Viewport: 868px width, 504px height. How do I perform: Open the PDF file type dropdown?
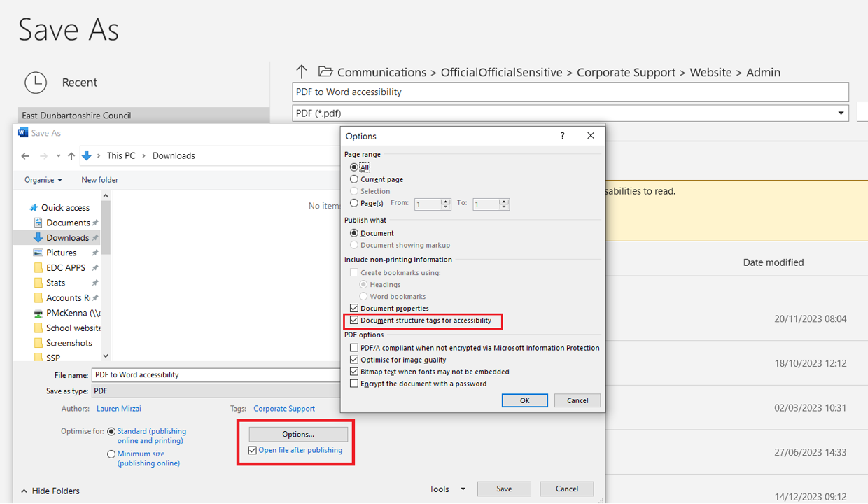point(841,113)
